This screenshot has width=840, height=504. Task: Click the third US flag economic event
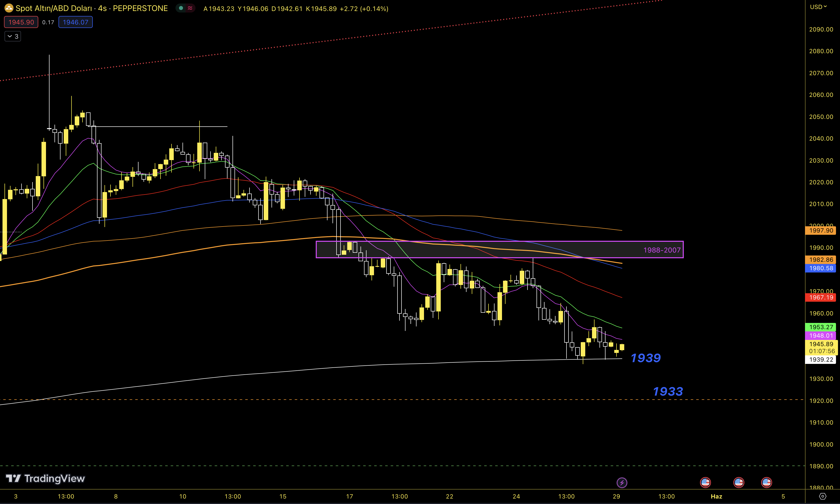(x=766, y=482)
